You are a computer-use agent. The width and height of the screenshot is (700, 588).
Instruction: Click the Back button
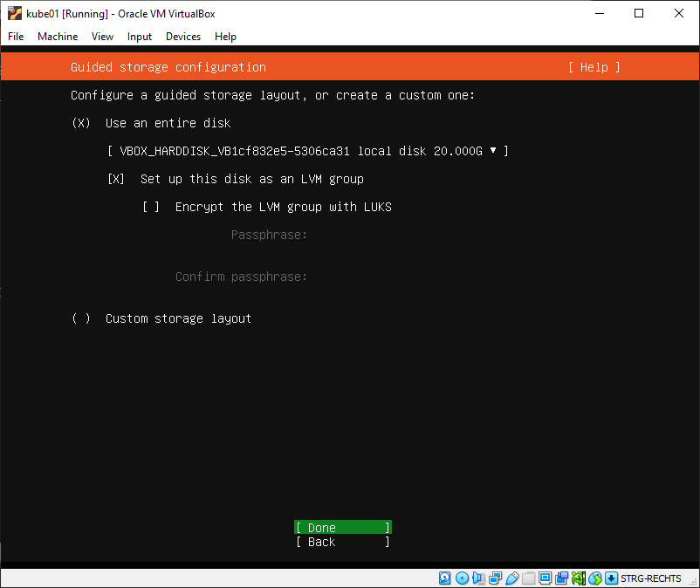pos(343,542)
